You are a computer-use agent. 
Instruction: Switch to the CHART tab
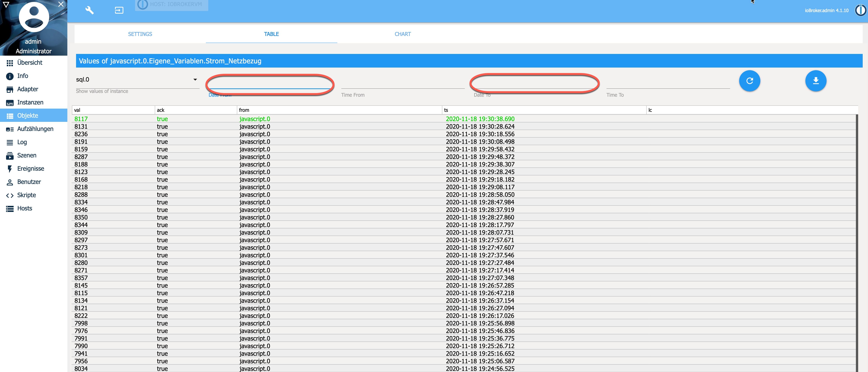click(x=402, y=34)
